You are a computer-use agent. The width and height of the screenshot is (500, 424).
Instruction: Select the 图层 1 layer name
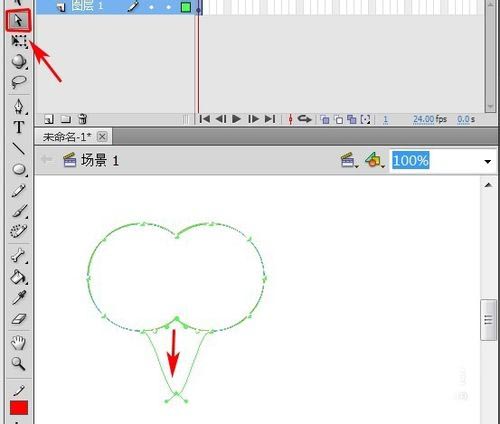point(87,6)
